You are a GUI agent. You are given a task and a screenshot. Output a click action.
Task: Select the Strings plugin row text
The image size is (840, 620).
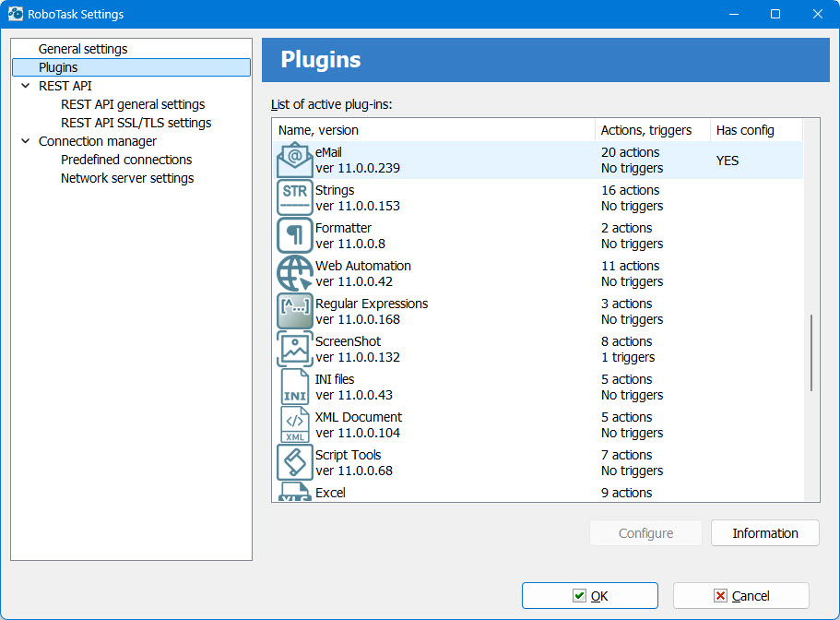335,190
